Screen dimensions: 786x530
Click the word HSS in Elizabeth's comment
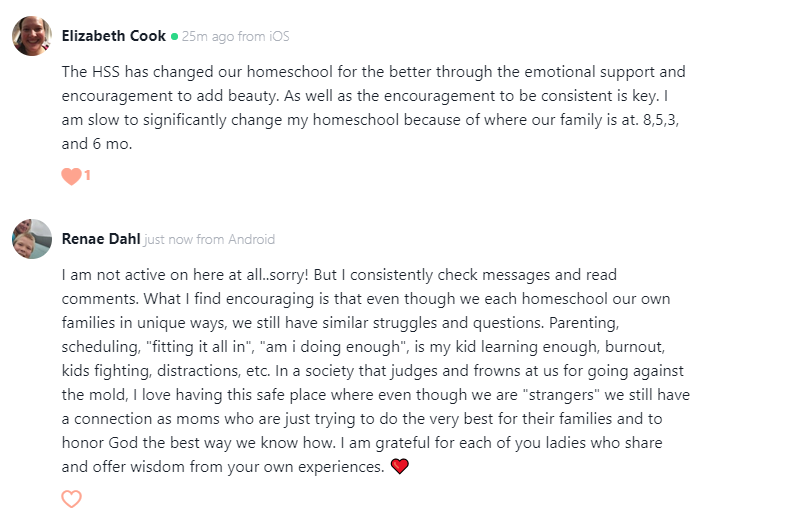click(x=106, y=72)
